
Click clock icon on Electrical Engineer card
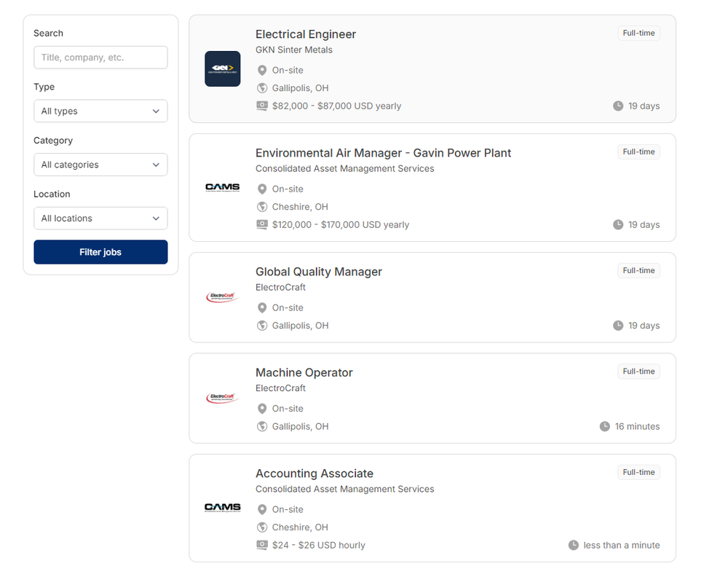618,106
